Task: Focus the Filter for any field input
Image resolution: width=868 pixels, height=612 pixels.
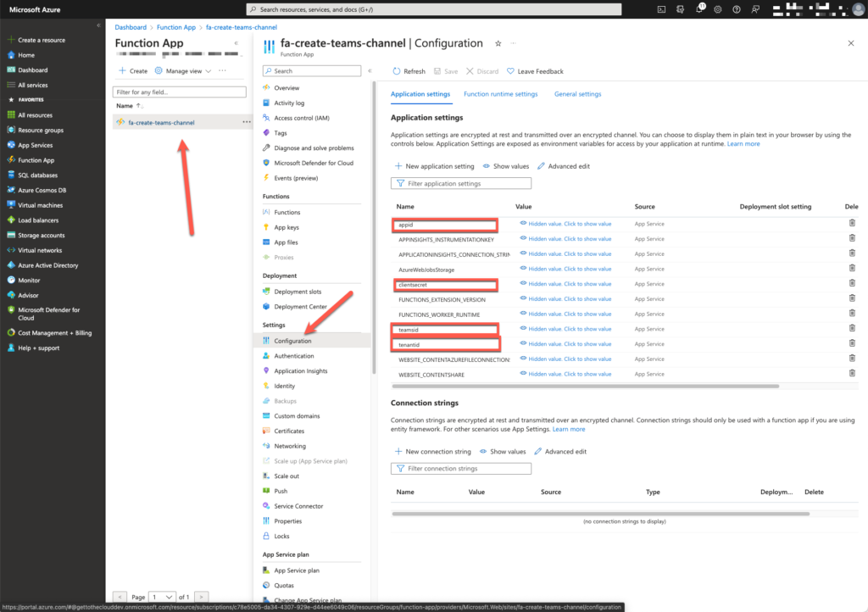Action: 180,92
